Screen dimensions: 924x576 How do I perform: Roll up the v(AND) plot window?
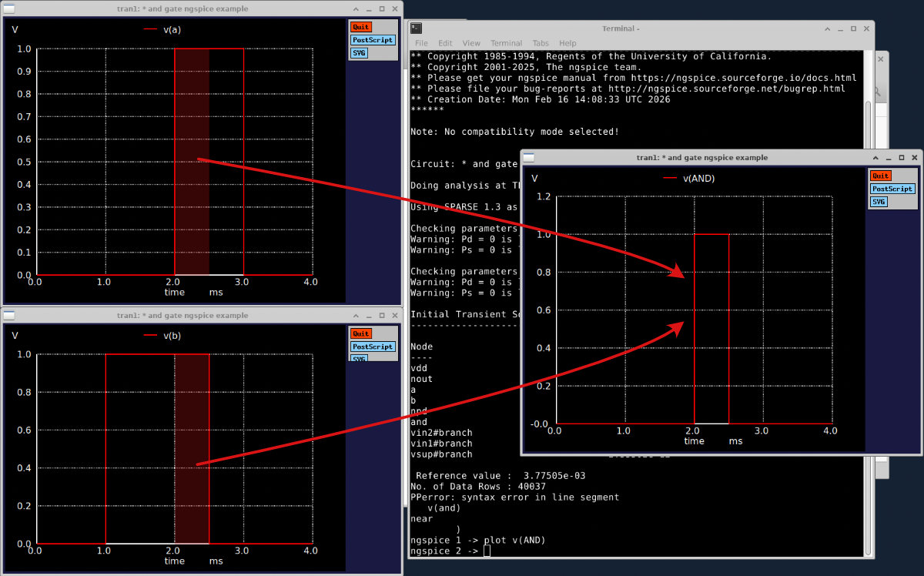coord(875,158)
